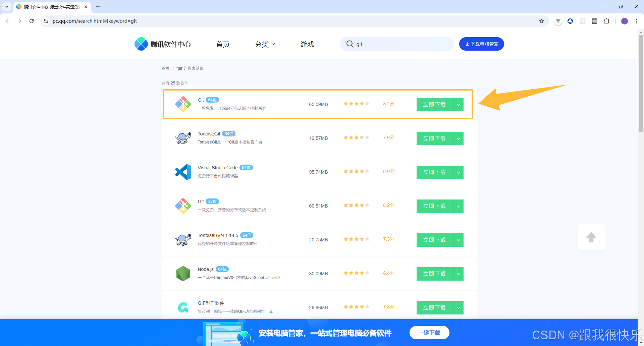The image size is (644, 346).
Task: Click the back-to-top arrow icon
Action: [x=591, y=237]
